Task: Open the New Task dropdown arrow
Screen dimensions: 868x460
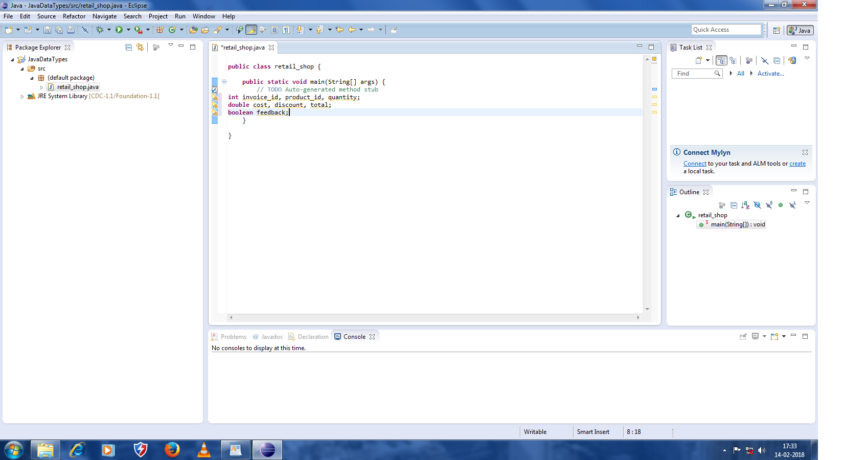Action: pyautogui.click(x=707, y=60)
